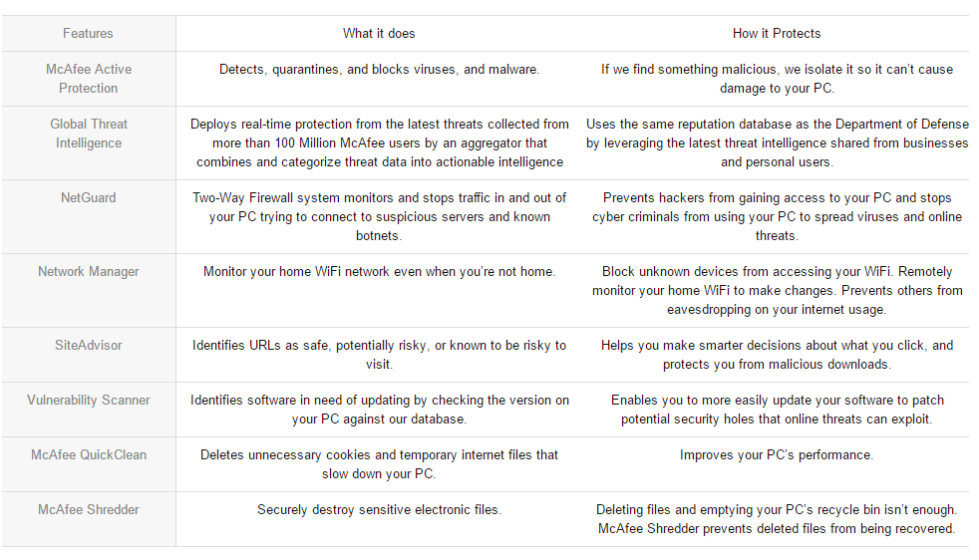
Task: Click the 'Securely destroy sensitive electronic files' text
Action: pos(379,510)
